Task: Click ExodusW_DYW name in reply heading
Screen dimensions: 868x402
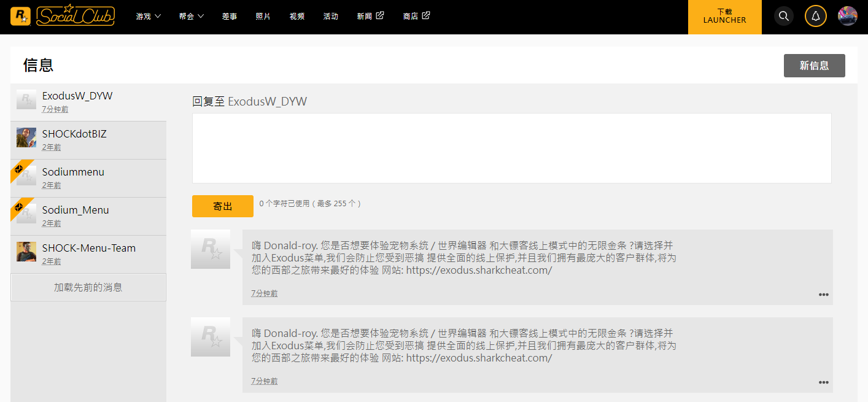Action: click(x=268, y=101)
